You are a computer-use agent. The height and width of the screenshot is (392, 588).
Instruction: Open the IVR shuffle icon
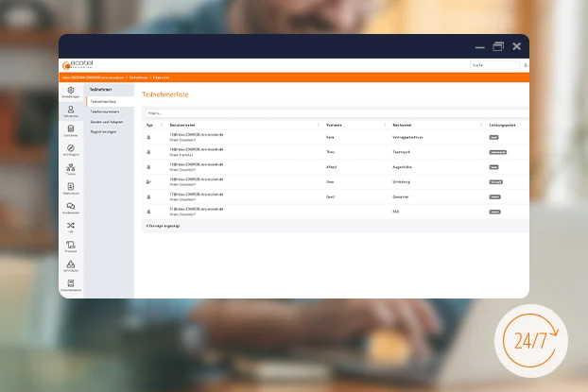click(71, 227)
